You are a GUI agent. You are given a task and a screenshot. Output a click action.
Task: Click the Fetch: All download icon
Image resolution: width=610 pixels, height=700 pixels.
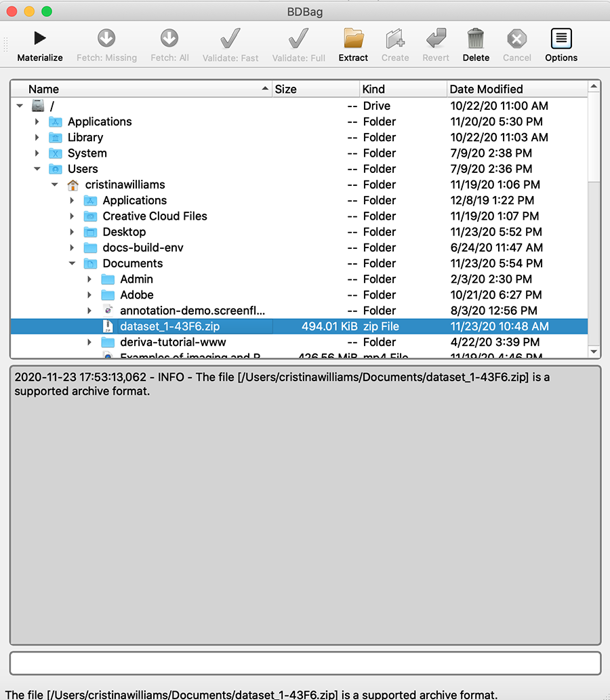point(169,39)
